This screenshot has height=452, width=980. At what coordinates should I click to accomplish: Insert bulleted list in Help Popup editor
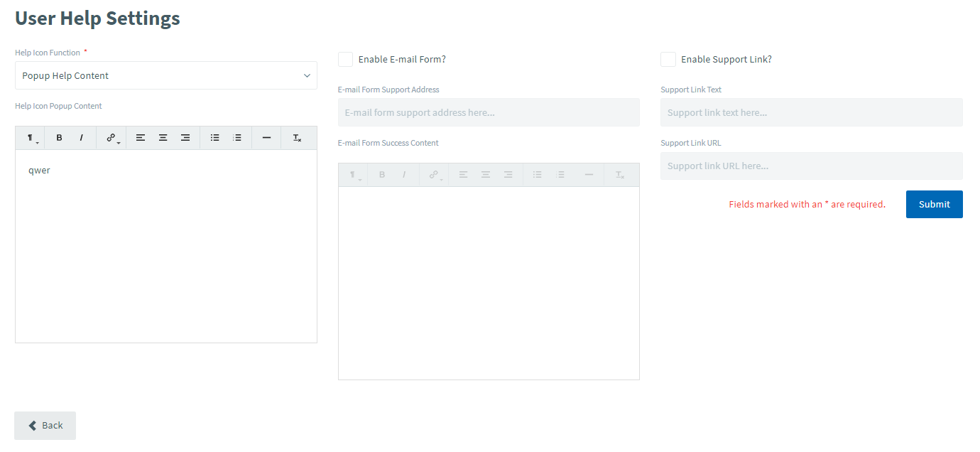coord(214,138)
